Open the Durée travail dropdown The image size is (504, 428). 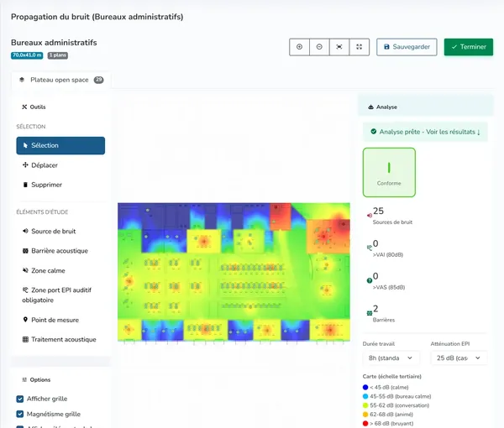[x=391, y=358]
